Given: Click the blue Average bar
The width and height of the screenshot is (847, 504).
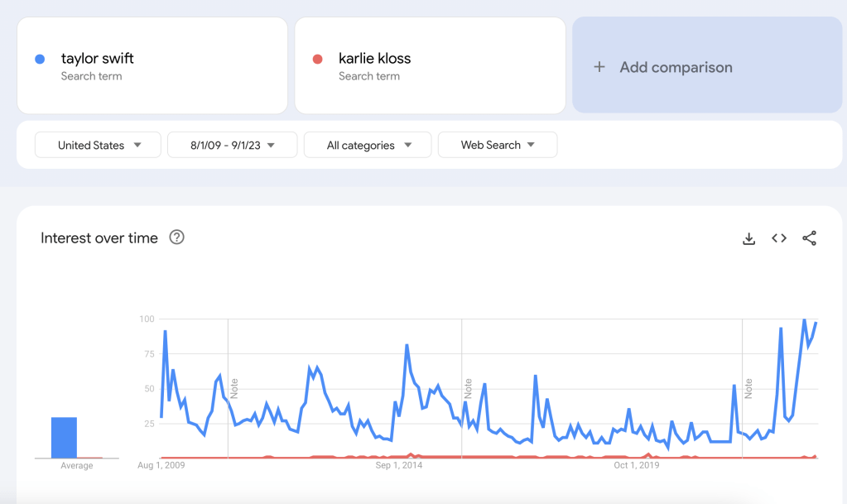Looking at the screenshot, I should pyautogui.click(x=64, y=437).
